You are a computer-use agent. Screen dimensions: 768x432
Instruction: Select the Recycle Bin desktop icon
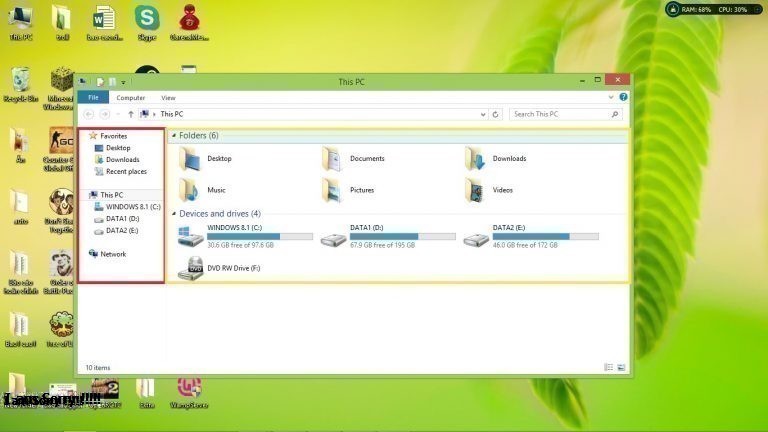[x=21, y=84]
